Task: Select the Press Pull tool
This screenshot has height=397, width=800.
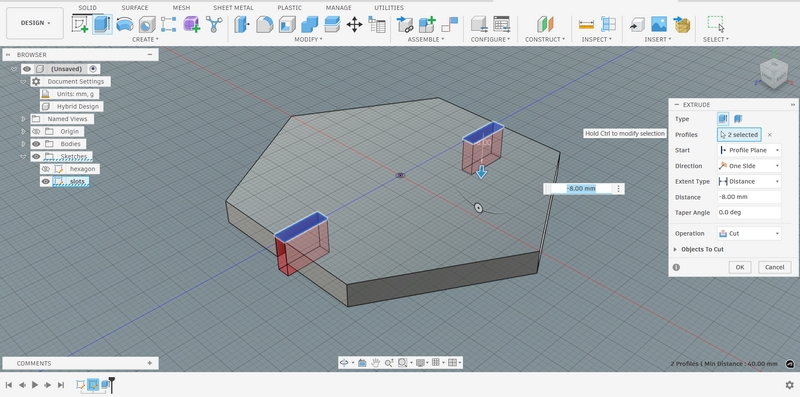Action: tap(241, 24)
